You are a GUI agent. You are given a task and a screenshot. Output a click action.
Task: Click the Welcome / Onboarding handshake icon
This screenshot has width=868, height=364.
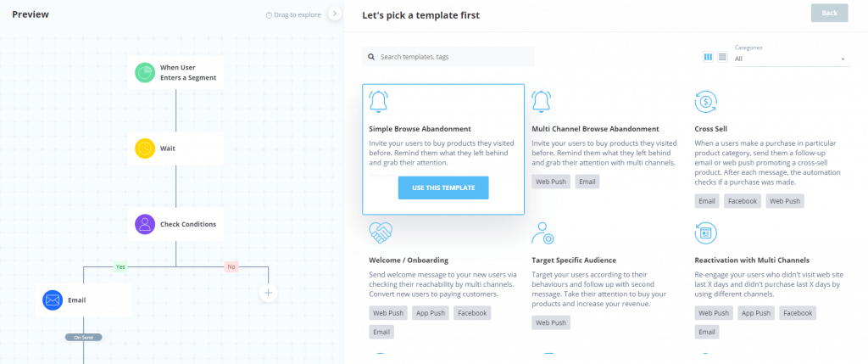tap(380, 232)
